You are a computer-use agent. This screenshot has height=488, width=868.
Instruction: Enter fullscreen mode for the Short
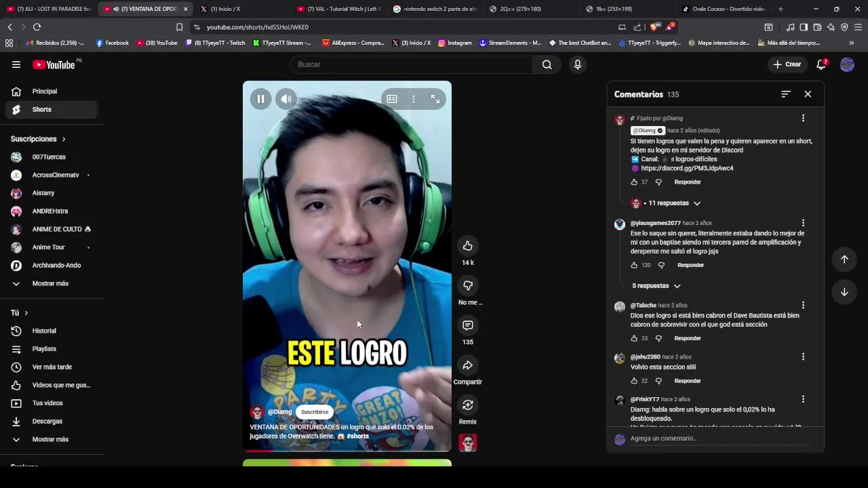tap(435, 99)
